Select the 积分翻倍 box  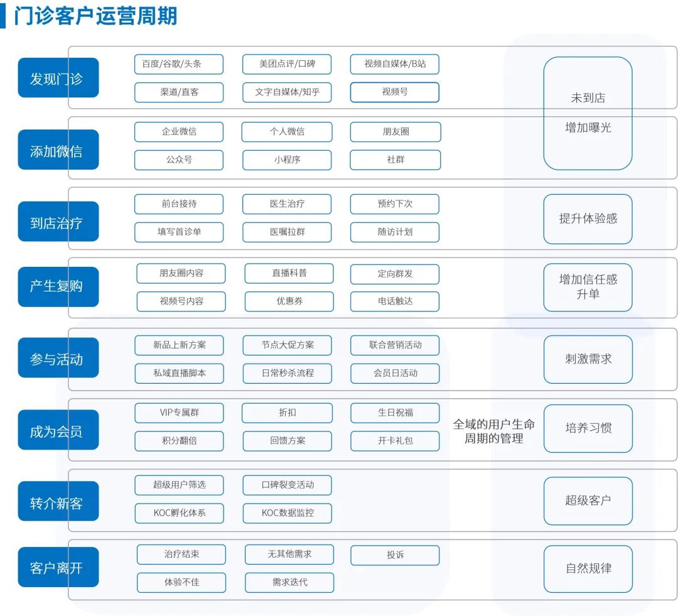[180, 441]
